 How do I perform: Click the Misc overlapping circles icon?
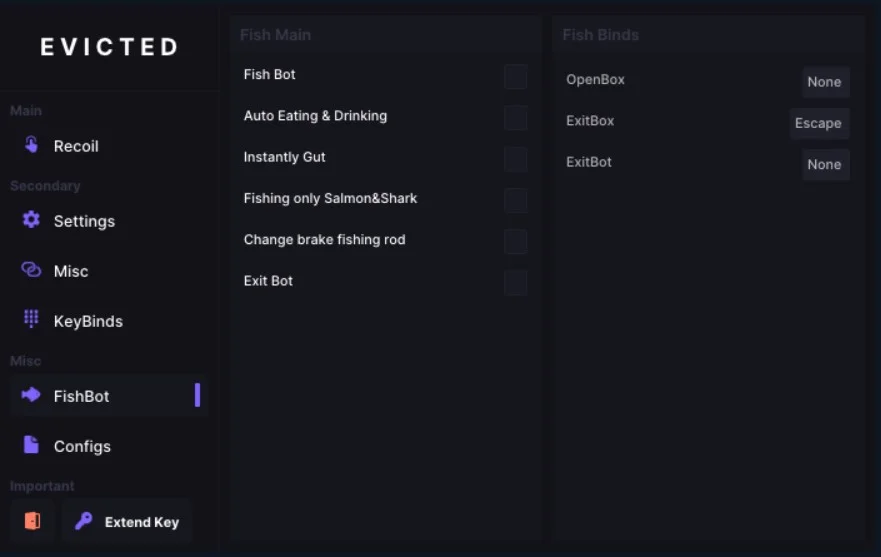tap(31, 270)
